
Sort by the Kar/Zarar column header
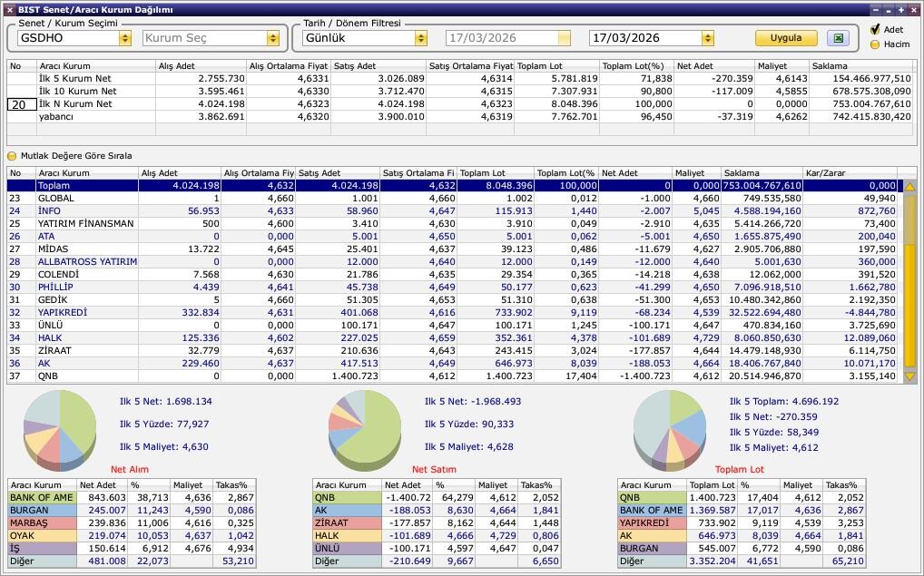click(850, 173)
